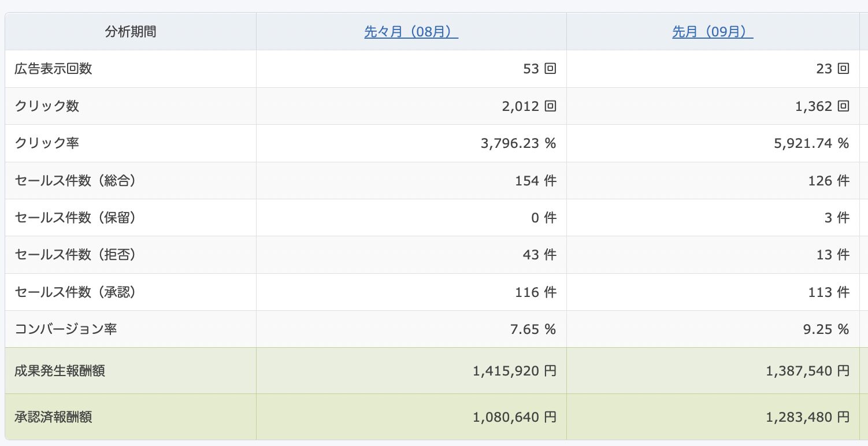
Task: Click the 43 件 rejected sales value
Action: point(539,255)
